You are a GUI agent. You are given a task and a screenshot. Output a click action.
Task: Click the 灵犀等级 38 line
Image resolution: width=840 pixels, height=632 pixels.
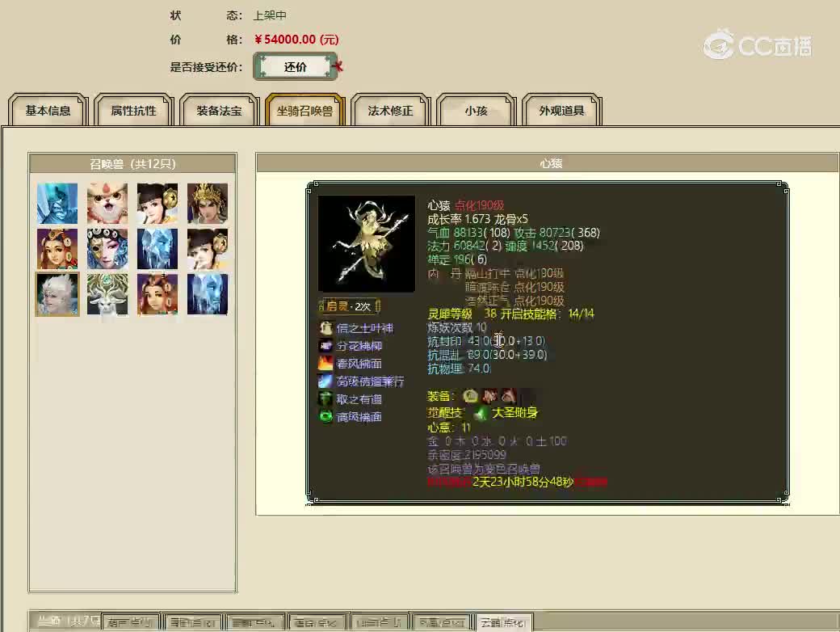(x=462, y=314)
